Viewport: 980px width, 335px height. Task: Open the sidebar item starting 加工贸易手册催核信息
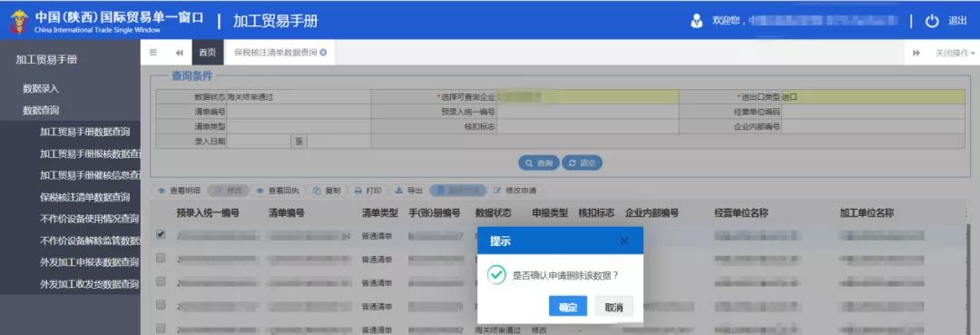tap(89, 175)
